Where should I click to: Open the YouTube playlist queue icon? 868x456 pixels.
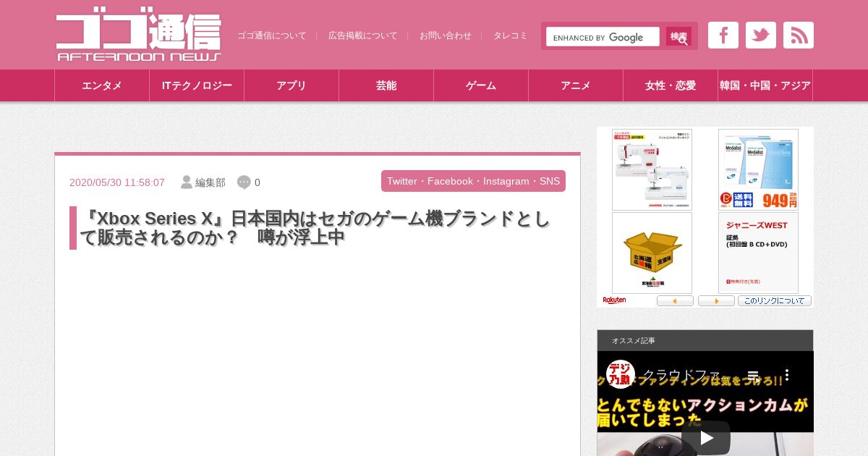coord(753,376)
